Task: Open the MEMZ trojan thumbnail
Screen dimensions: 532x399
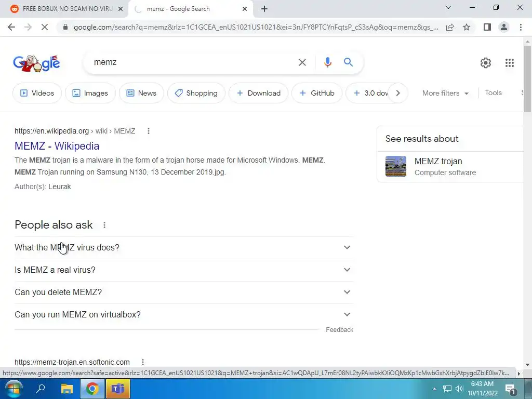Action: tap(395, 166)
